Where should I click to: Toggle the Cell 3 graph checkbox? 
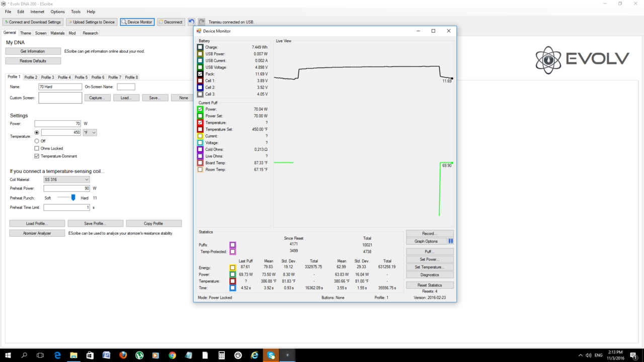[x=200, y=94]
